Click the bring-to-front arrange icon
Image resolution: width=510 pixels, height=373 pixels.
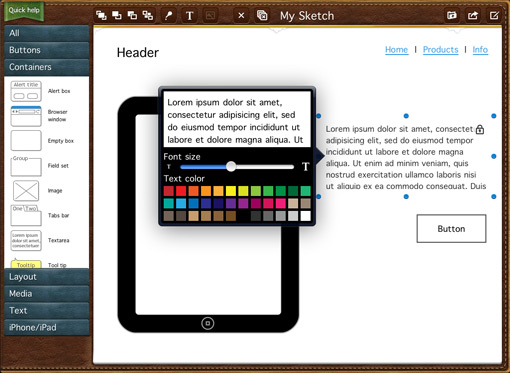(101, 15)
